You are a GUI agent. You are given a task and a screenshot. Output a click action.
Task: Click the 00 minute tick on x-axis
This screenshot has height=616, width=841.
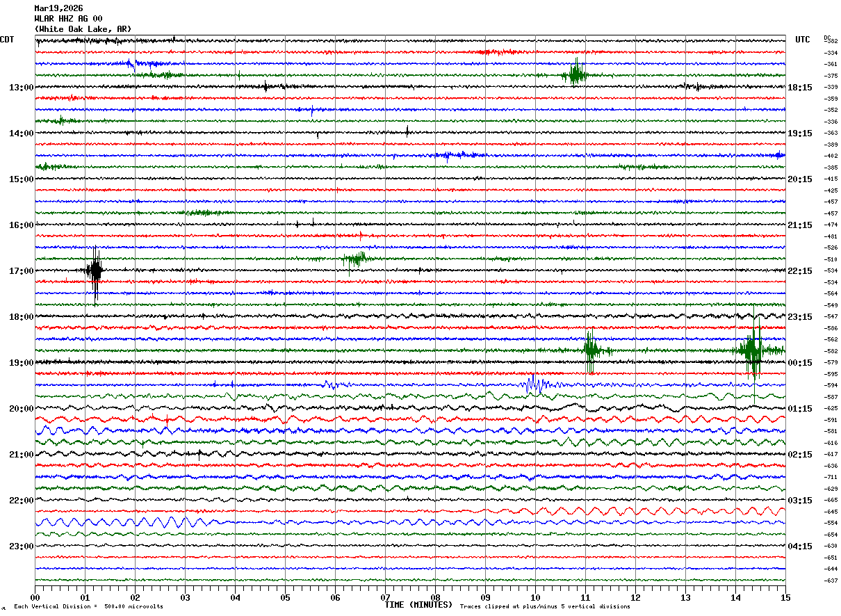(35, 597)
